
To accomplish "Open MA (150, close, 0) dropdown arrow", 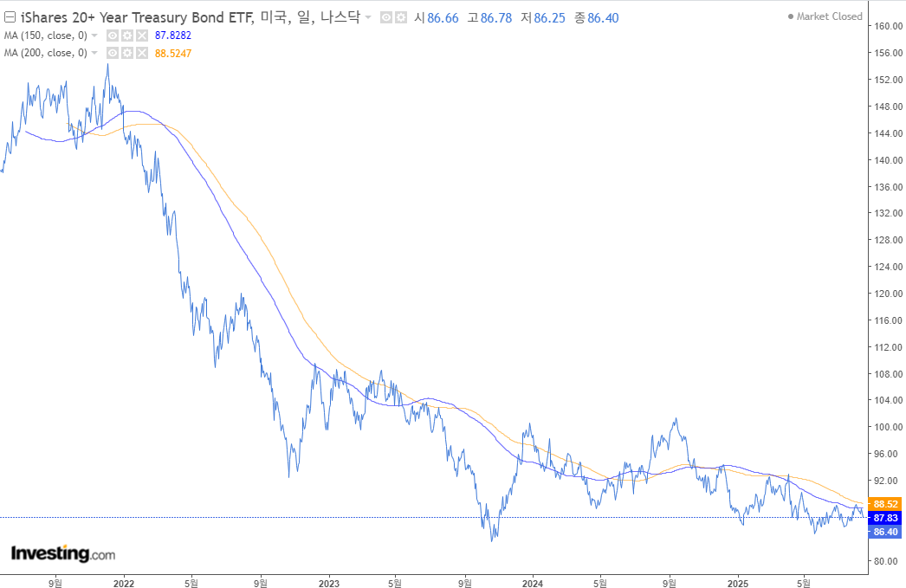I will point(94,36).
